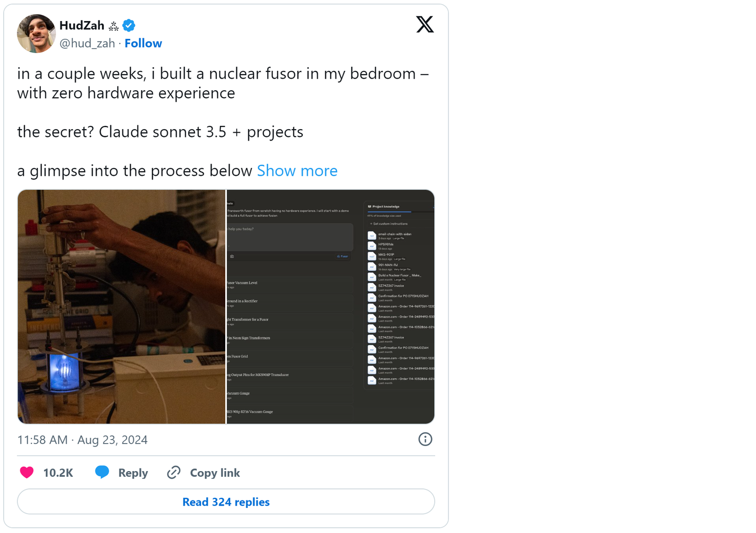The width and height of the screenshot is (756, 533).
Task: Open the Claude project screenshot image
Action: [330, 307]
